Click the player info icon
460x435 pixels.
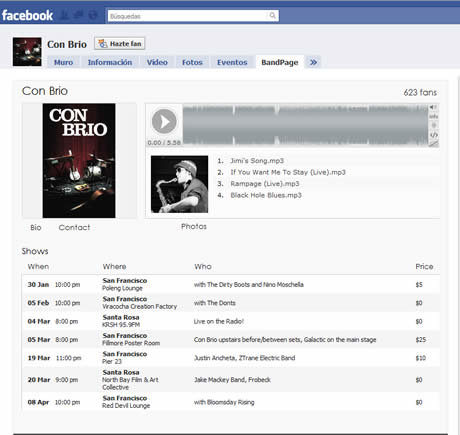point(433,116)
